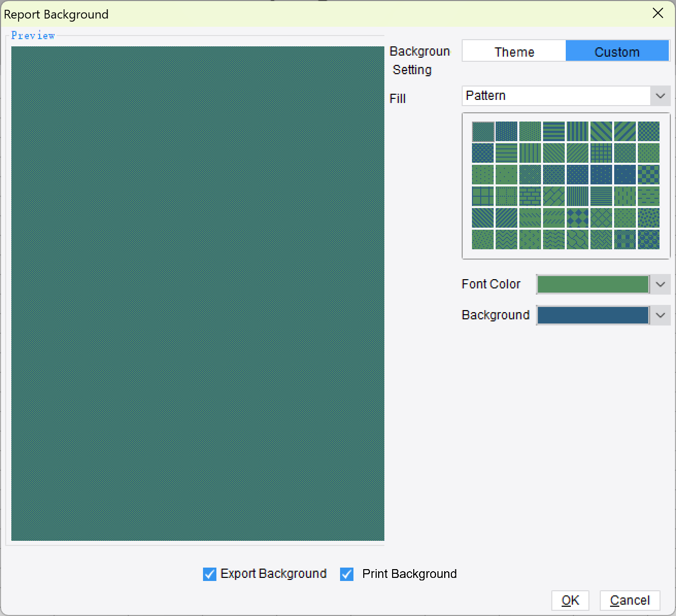Click the green Font Color swatch
Viewport: 676px width, 616px height.
coord(593,284)
